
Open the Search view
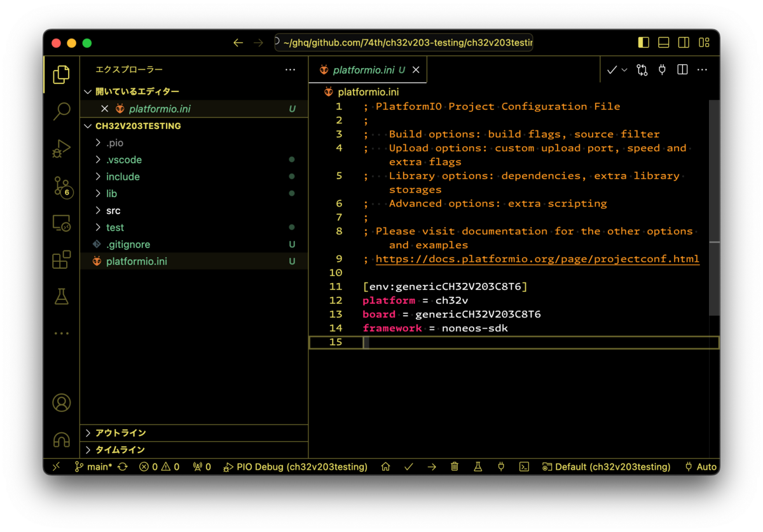click(x=62, y=111)
